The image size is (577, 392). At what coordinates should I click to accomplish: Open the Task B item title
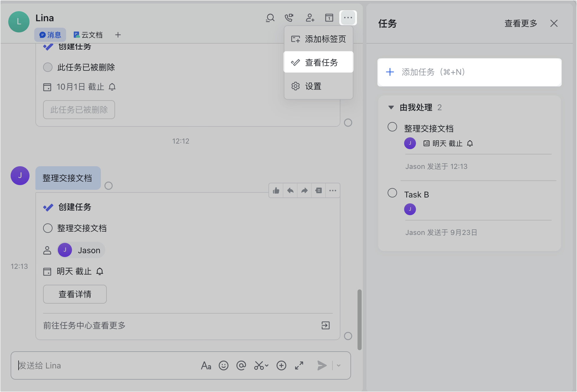[x=417, y=195]
